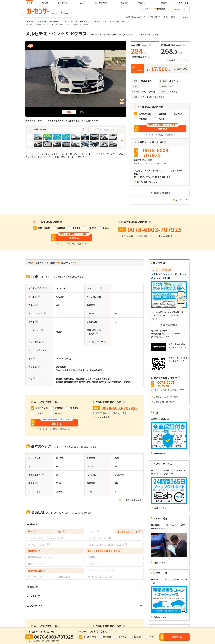Jump to 購入プラン内容 section anchor

click(x=69, y=263)
